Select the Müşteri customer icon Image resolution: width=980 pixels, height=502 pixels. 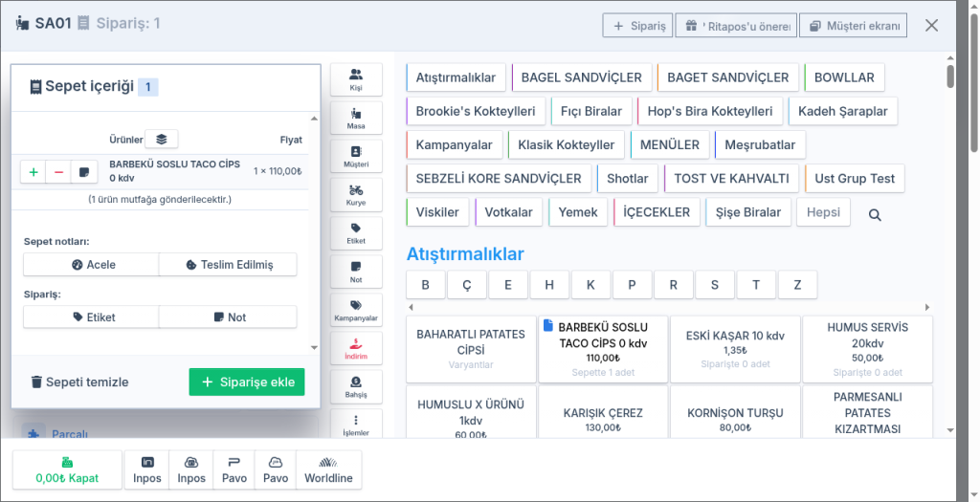point(356,156)
